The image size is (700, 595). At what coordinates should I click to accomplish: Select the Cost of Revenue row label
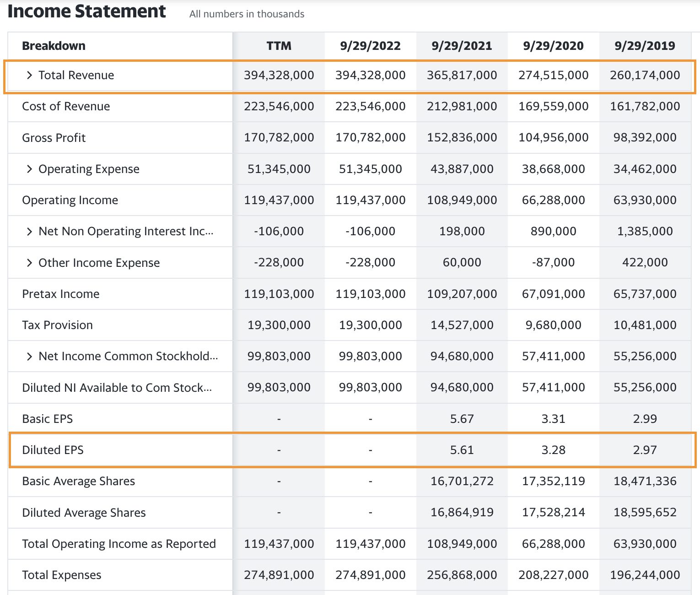tap(65, 106)
